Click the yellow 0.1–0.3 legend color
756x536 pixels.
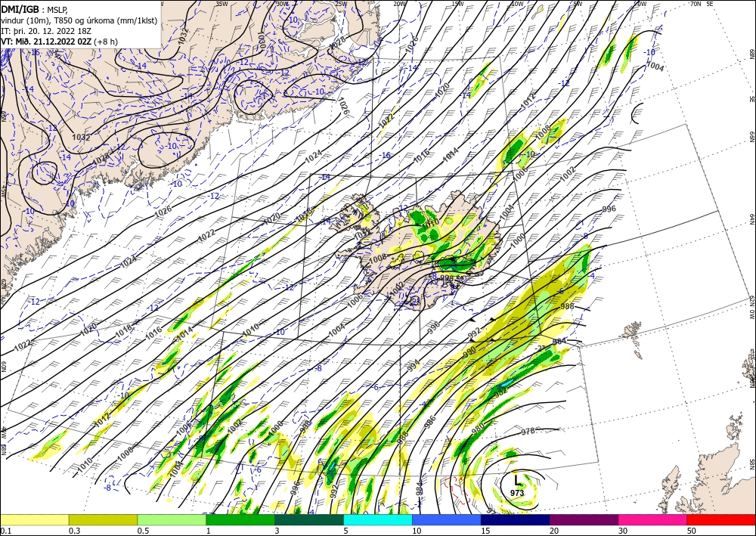pyautogui.click(x=34, y=520)
